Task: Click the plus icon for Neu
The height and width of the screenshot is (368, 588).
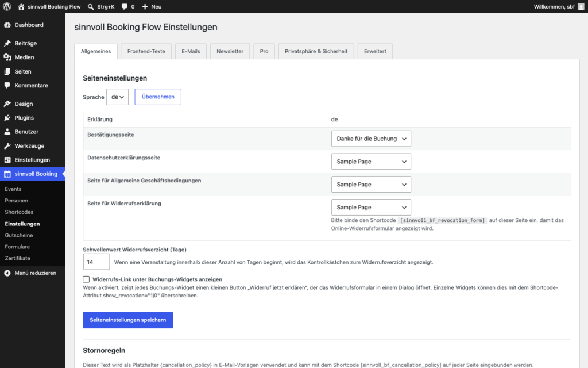Action: [x=145, y=7]
